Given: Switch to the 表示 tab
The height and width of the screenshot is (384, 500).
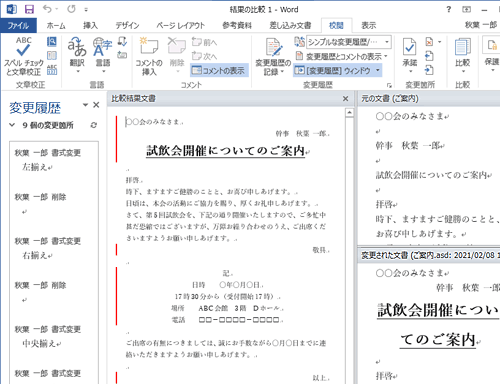Looking at the screenshot, I should tap(369, 25).
